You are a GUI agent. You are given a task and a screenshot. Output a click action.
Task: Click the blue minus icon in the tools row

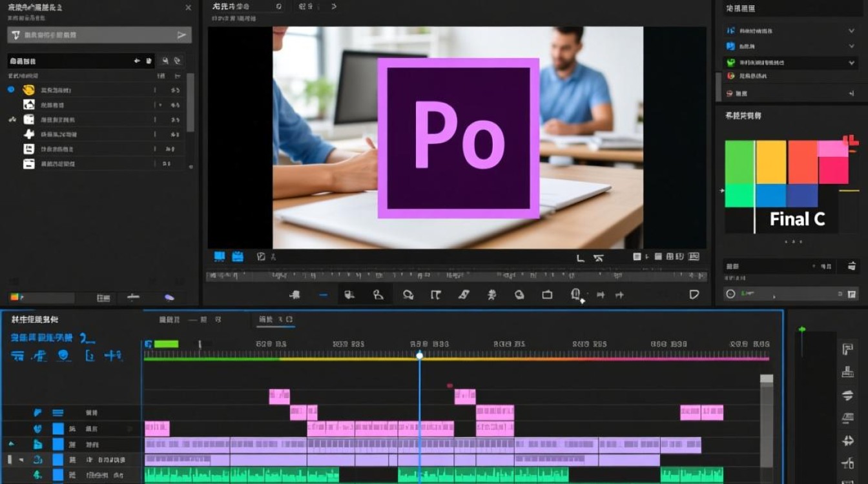click(324, 295)
